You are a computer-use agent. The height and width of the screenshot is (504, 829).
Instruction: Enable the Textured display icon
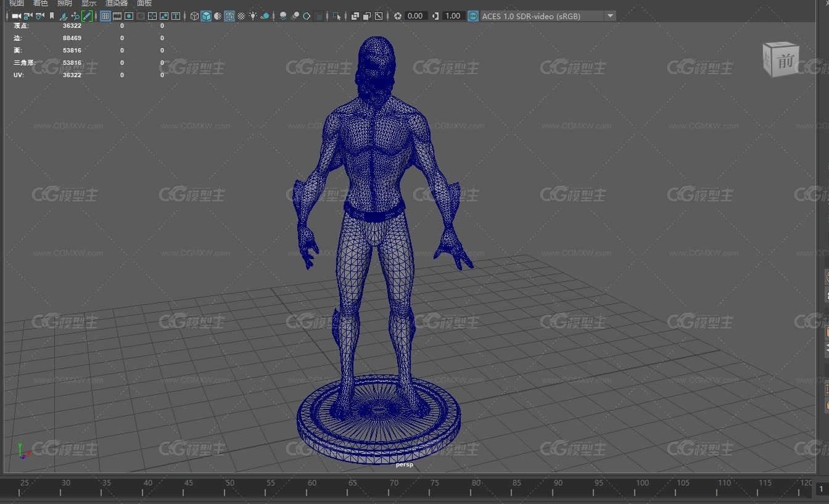241,16
